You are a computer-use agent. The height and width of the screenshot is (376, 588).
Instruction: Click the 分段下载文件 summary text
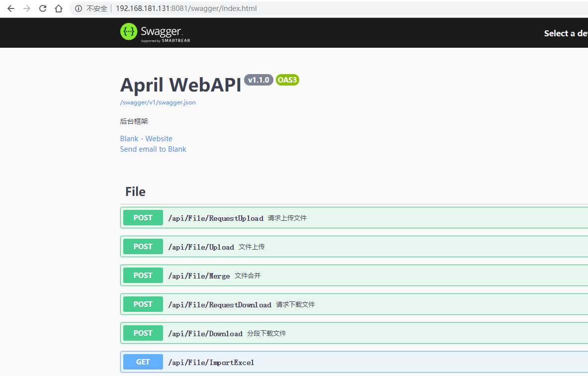266,334
